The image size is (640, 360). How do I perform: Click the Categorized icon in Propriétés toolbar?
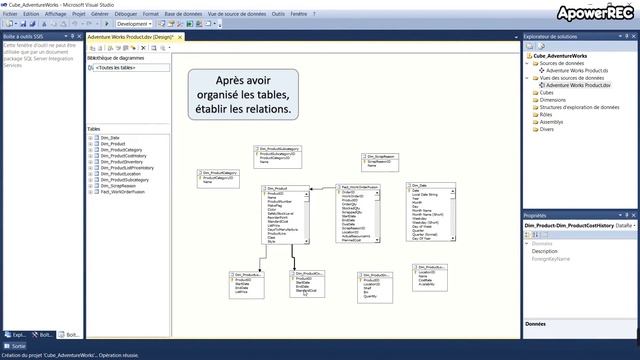[527, 235]
